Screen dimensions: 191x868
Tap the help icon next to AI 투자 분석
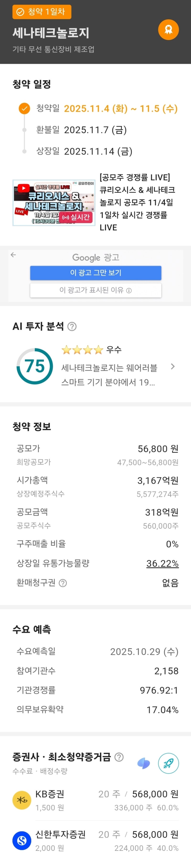(72, 326)
